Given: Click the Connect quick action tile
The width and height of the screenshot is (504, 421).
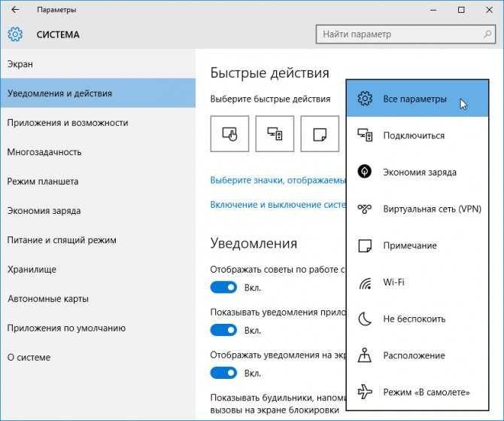Looking at the screenshot, I should [275, 133].
